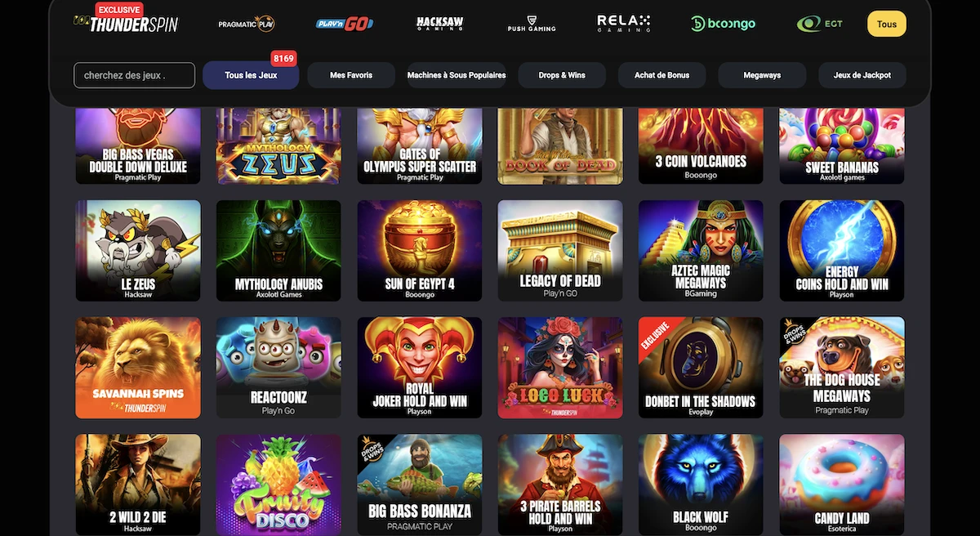The height and width of the screenshot is (536, 980).
Task: Switch to Tous les Jeux tab
Action: pos(251,75)
